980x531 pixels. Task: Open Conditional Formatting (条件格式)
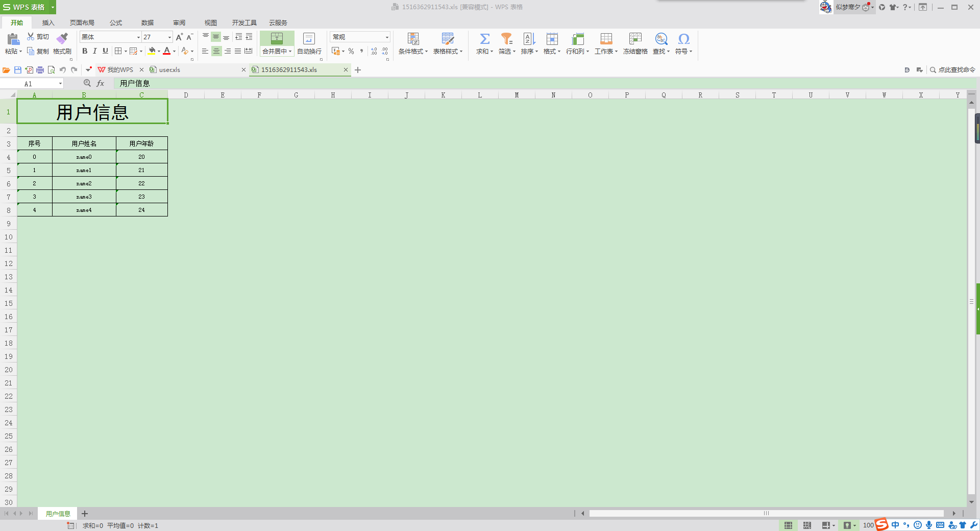pos(413,44)
